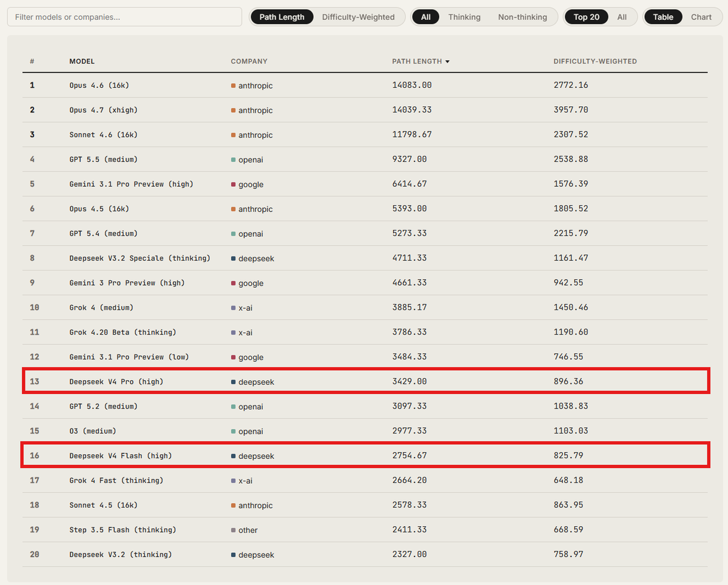728x585 pixels.
Task: Click the MODEL column header
Action: (82, 61)
